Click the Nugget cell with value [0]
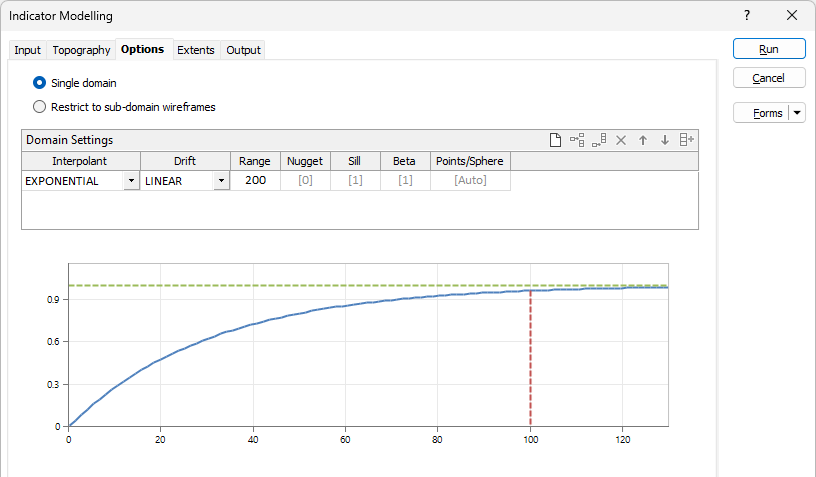The height and width of the screenshot is (477, 816). [x=305, y=181]
